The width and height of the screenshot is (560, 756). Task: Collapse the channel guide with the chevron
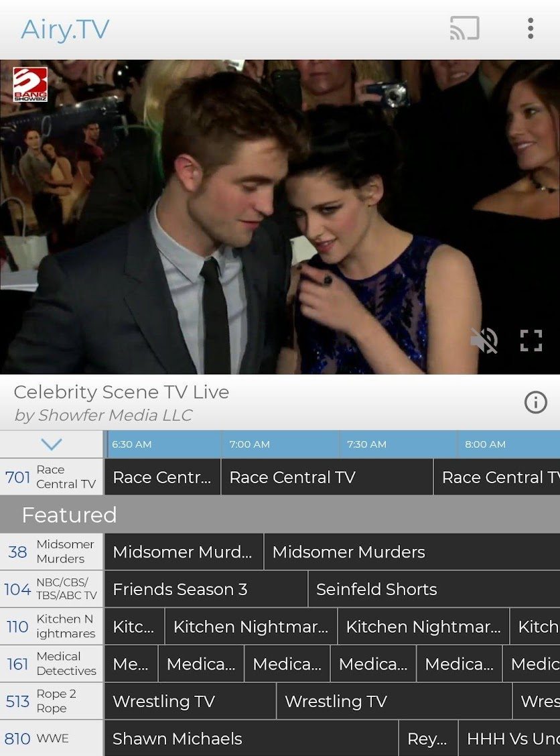[51, 444]
